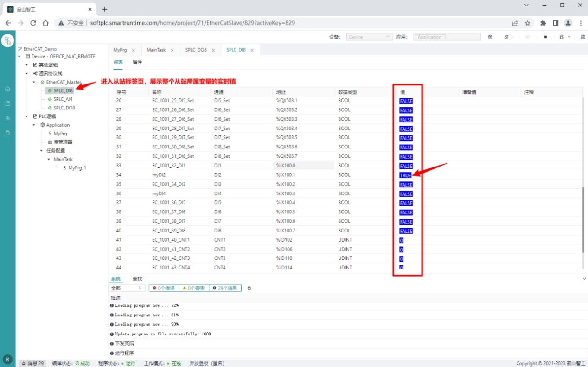Open the 设备 Device dropdown
The image size is (588, 367).
(370, 37)
